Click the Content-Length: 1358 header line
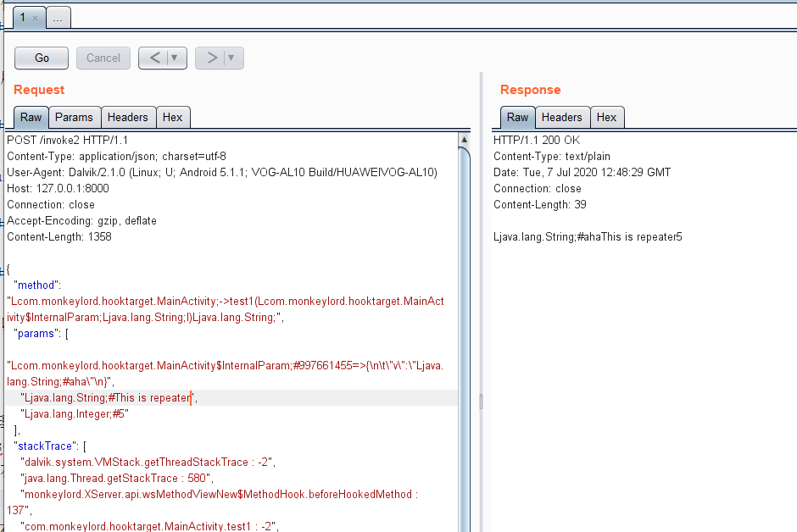 tap(59, 236)
